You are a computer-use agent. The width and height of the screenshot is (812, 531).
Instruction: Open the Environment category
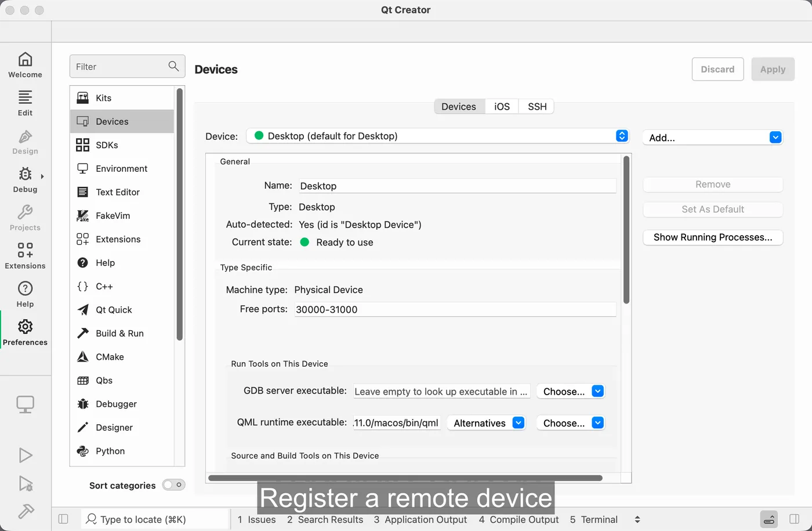[122, 168]
